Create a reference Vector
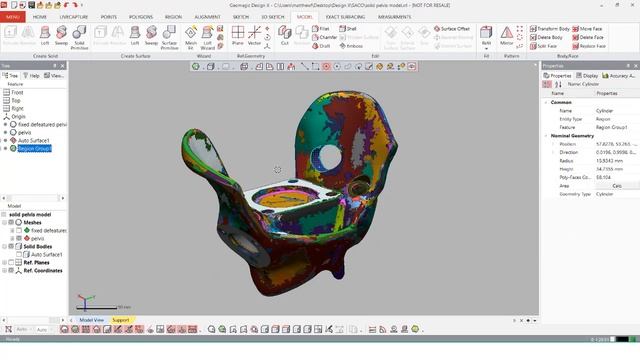The width and height of the screenshot is (640, 360). click(254, 36)
